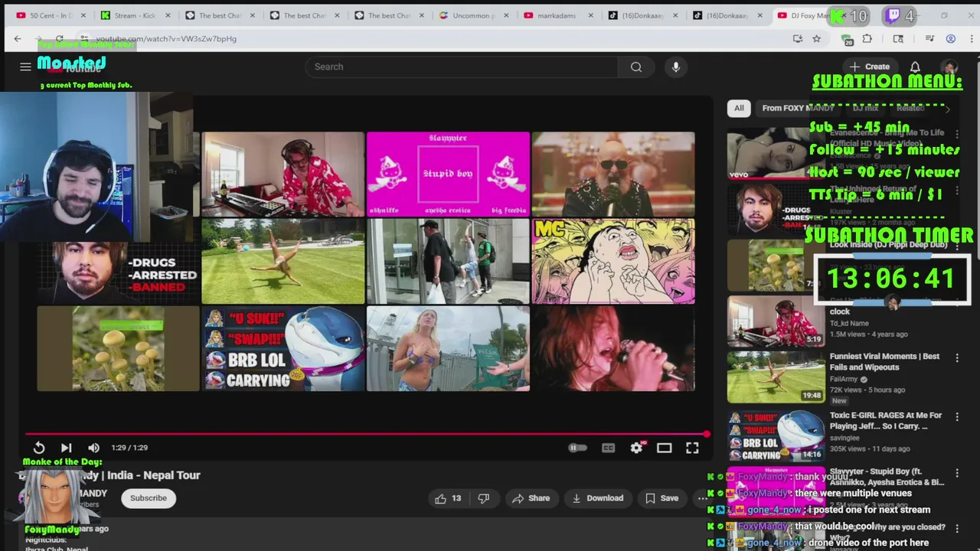Open the YouTube hamburger guide menu
The height and width of the screenshot is (551, 980).
click(x=25, y=67)
